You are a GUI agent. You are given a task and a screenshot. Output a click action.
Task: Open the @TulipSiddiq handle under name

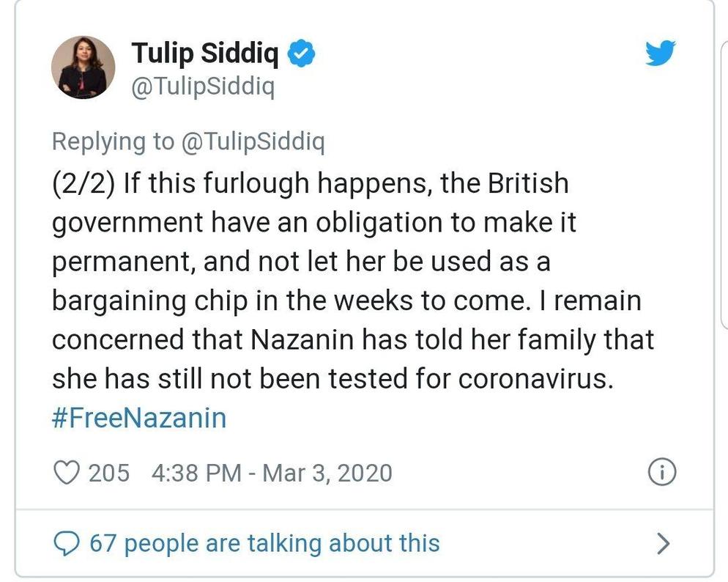[x=204, y=86]
